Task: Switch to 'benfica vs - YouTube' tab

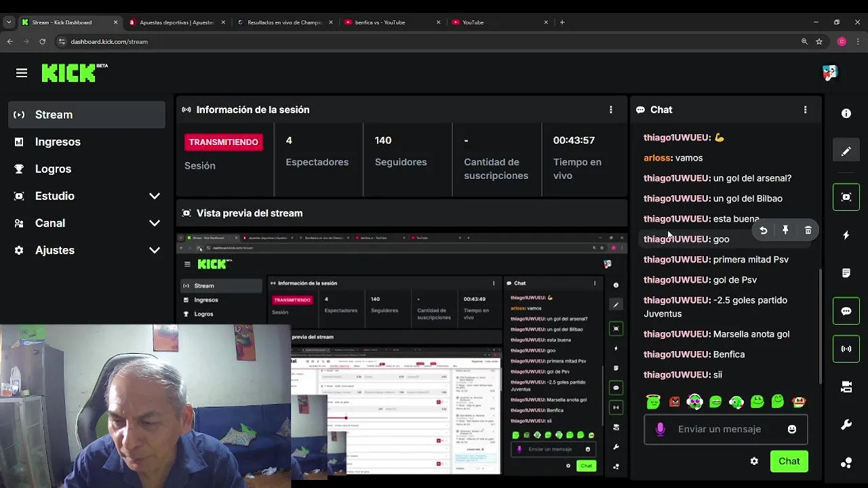Action: click(x=392, y=22)
